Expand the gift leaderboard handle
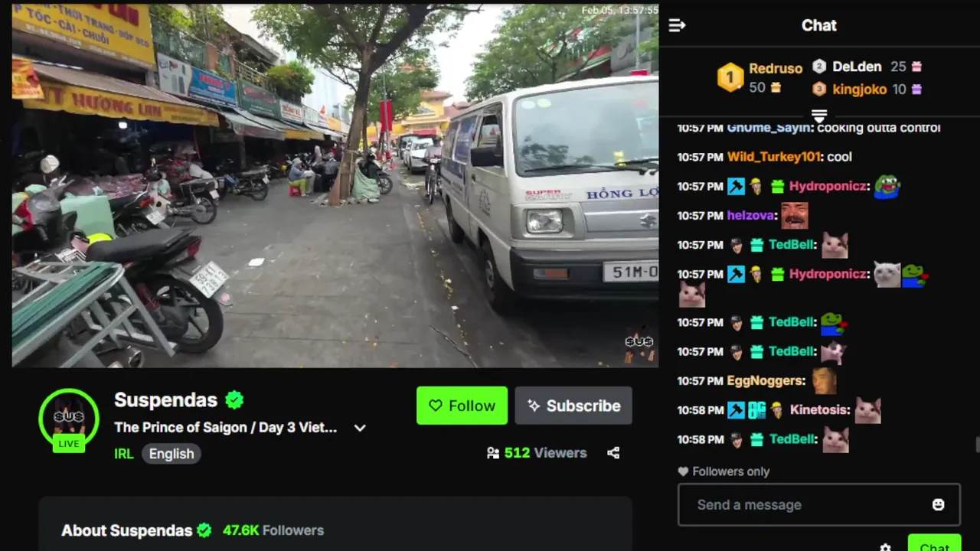 pos(819,116)
